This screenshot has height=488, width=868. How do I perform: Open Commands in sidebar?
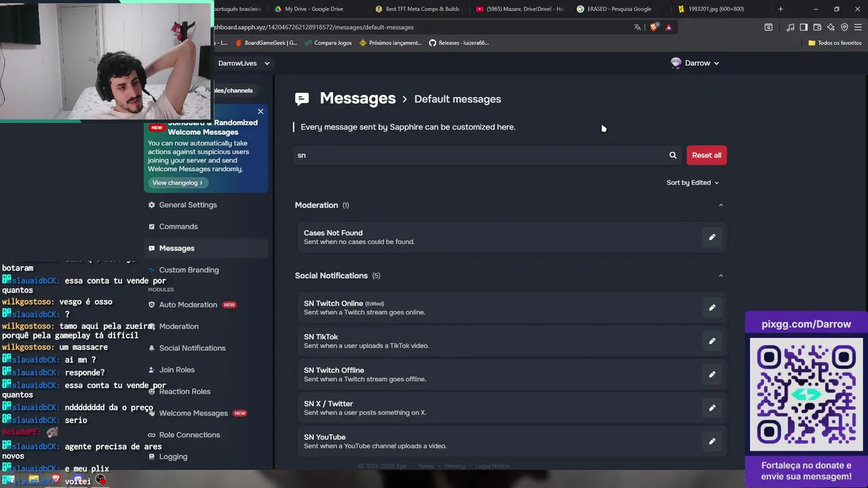pyautogui.click(x=206, y=226)
